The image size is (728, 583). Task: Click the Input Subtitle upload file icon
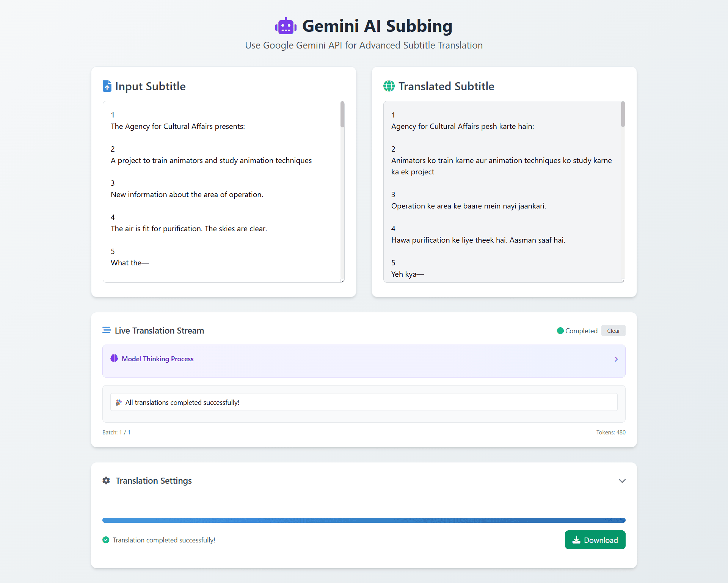point(107,86)
